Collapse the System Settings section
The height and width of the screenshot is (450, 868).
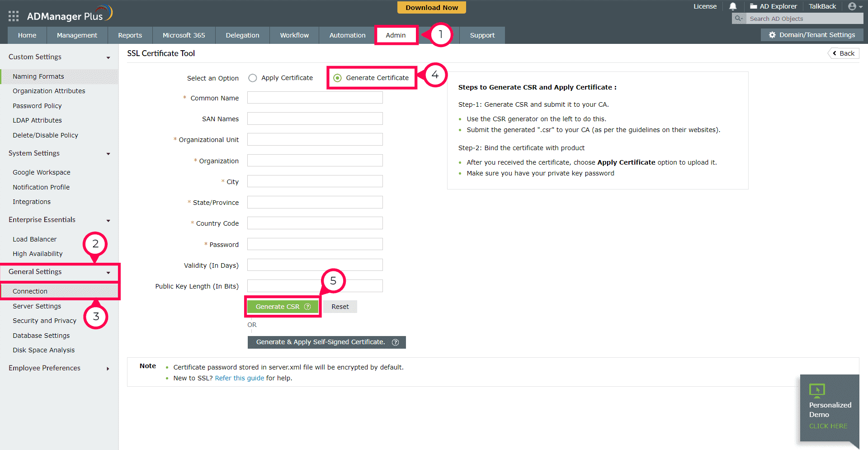pos(108,154)
